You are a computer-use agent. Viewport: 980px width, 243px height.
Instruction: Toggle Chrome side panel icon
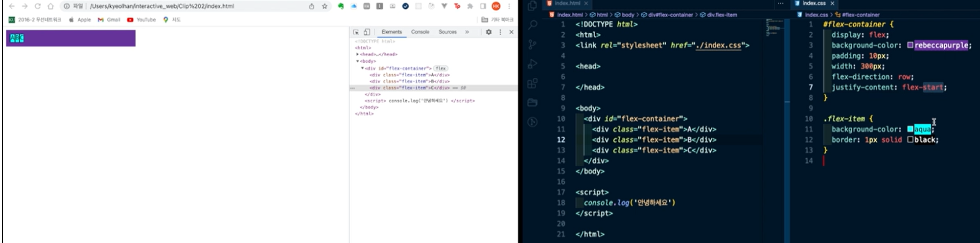click(483, 6)
